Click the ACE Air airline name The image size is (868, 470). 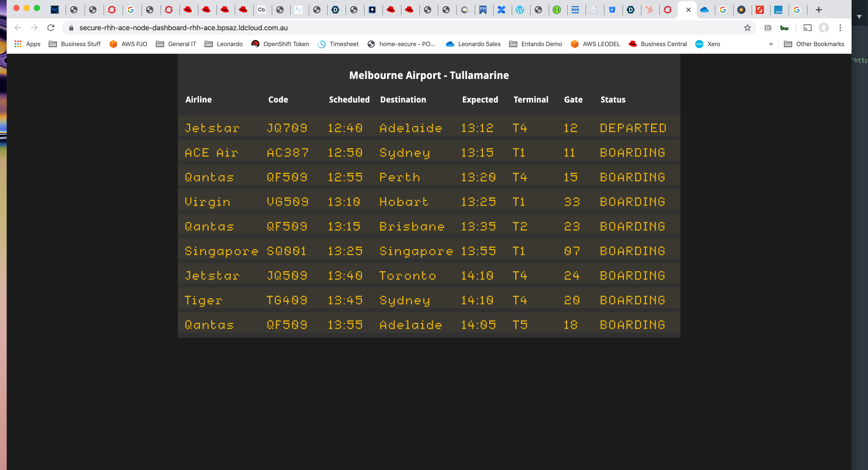(x=211, y=153)
